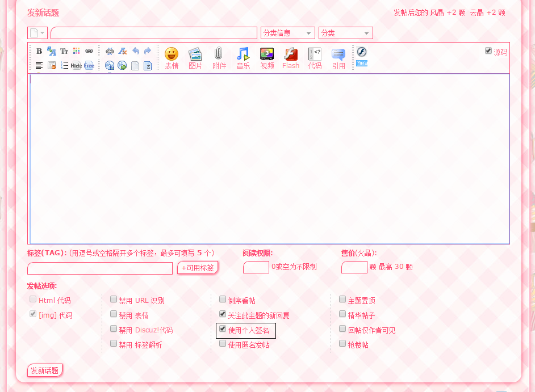Open the font face tool

point(52,51)
